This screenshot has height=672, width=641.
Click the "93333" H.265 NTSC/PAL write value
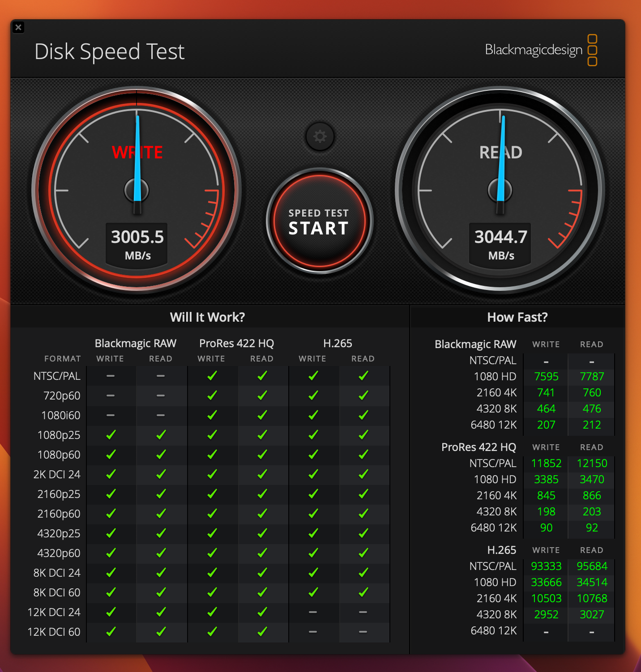tap(546, 566)
